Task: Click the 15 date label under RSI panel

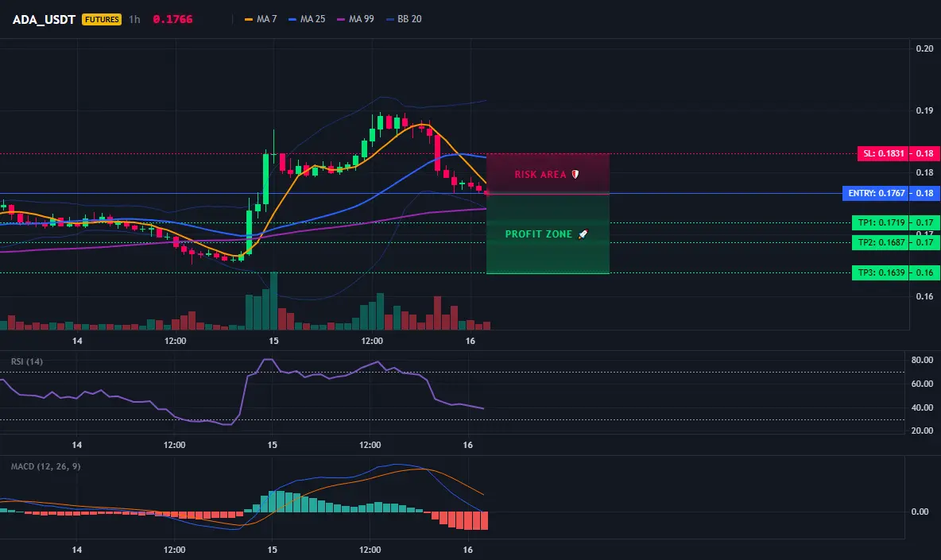Action: point(273,445)
